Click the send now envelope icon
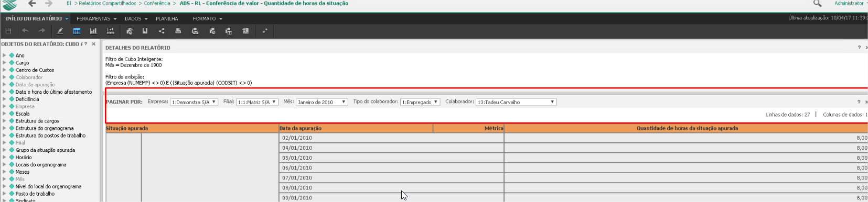Viewport: 868px width, 202px height. [195, 31]
